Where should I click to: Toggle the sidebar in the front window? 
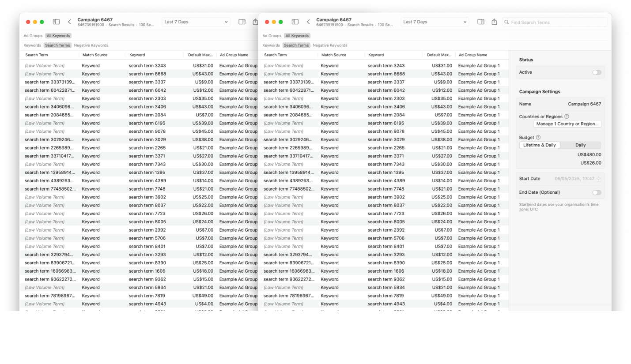tap(295, 22)
